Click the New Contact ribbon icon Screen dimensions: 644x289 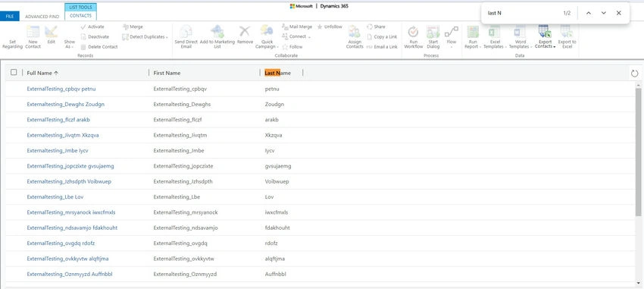pyautogui.click(x=33, y=32)
